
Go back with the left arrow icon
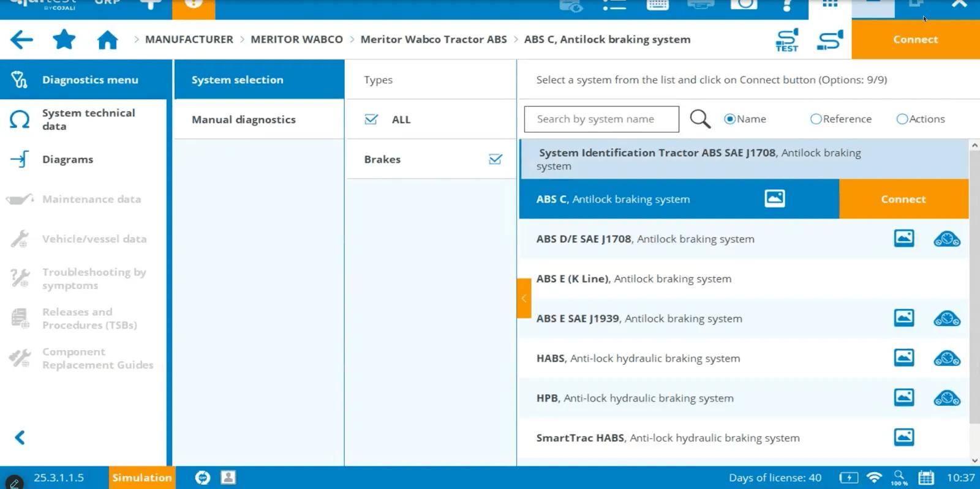[x=21, y=40]
